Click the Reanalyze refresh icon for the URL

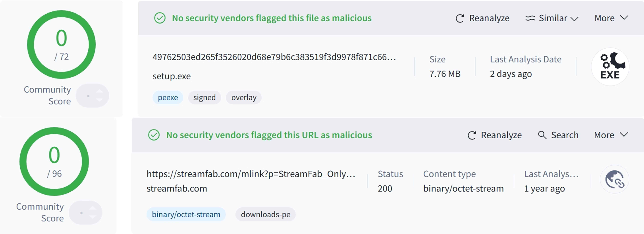coord(471,135)
